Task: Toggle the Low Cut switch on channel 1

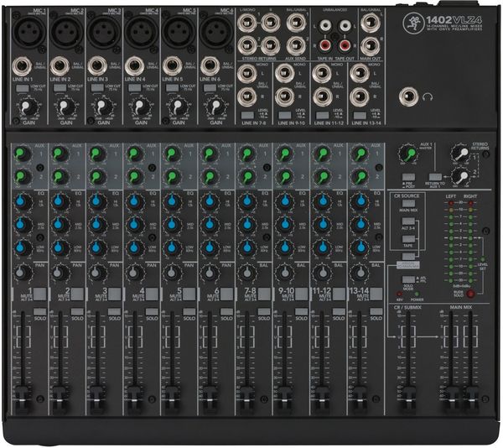Action: click(x=22, y=88)
